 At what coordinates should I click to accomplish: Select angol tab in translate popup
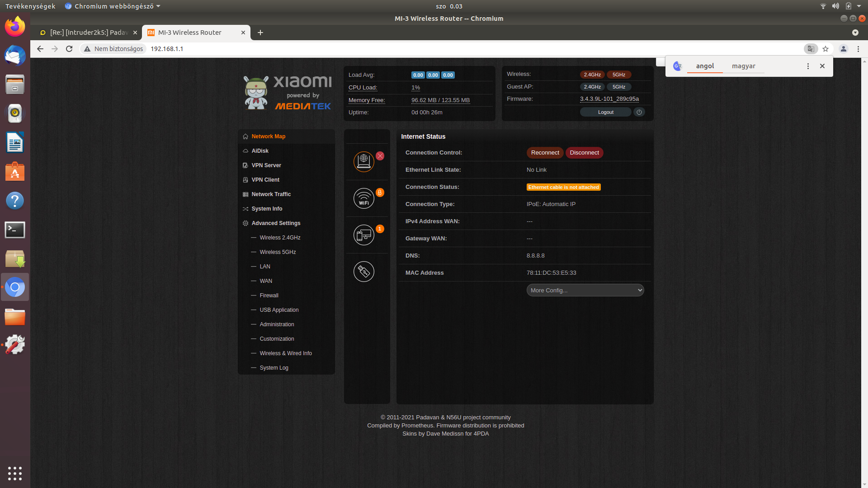[705, 66]
